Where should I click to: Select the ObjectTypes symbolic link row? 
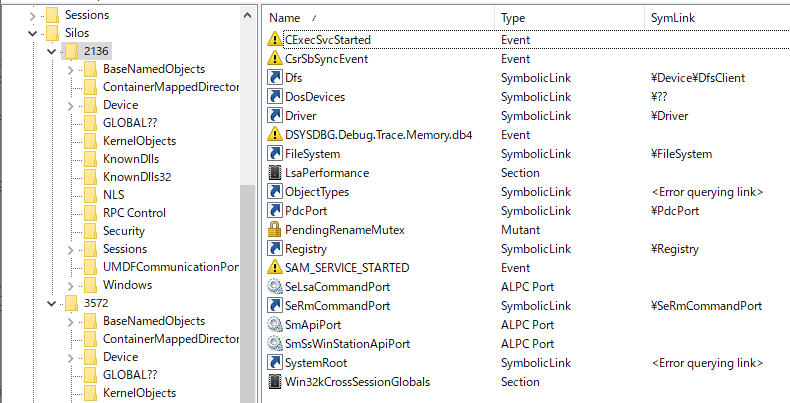click(316, 192)
